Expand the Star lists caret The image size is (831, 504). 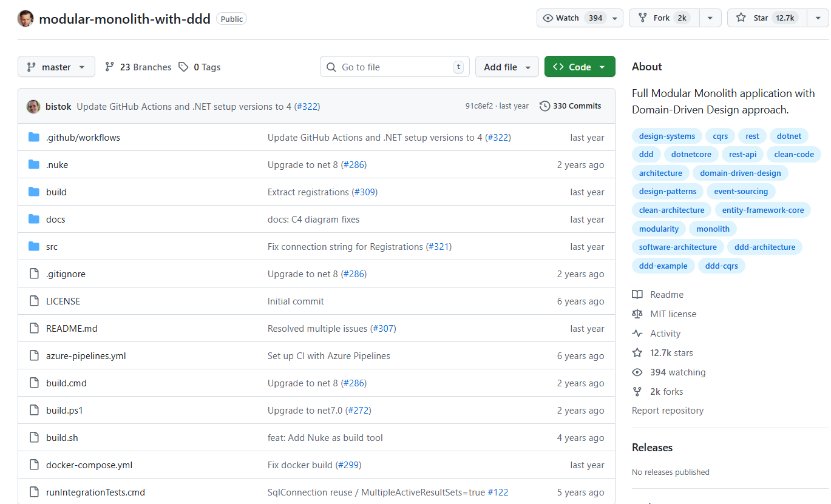818,18
